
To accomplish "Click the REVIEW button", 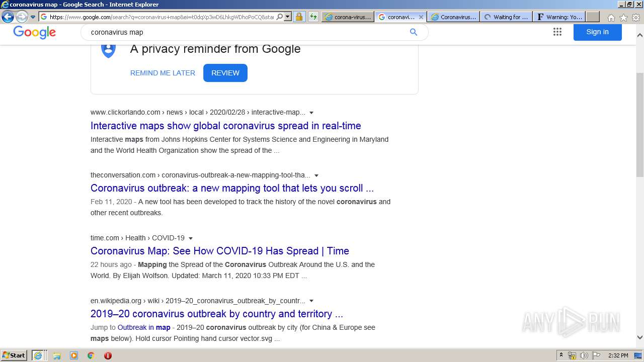I will (x=225, y=73).
